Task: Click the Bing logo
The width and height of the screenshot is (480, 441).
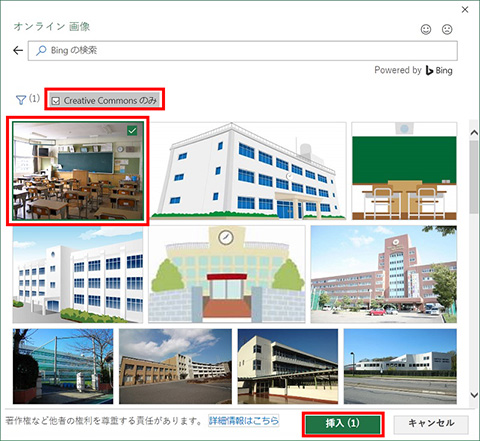Action: tap(439, 70)
